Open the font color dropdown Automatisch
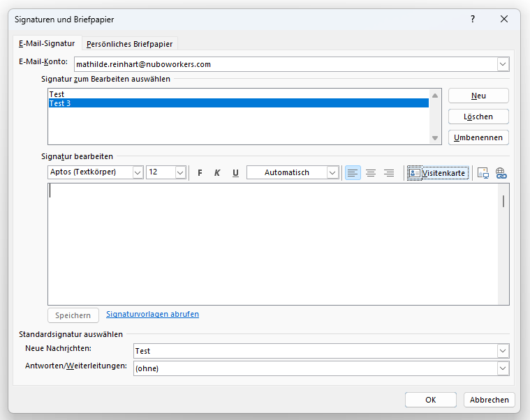 [x=332, y=172]
